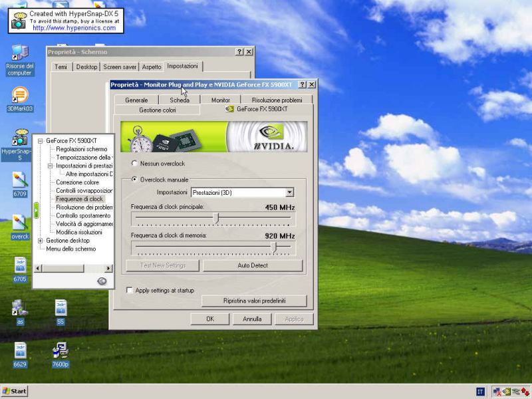Click the navigation tree horizontal scrollbar thumb
The image size is (532, 399).
point(63,269)
